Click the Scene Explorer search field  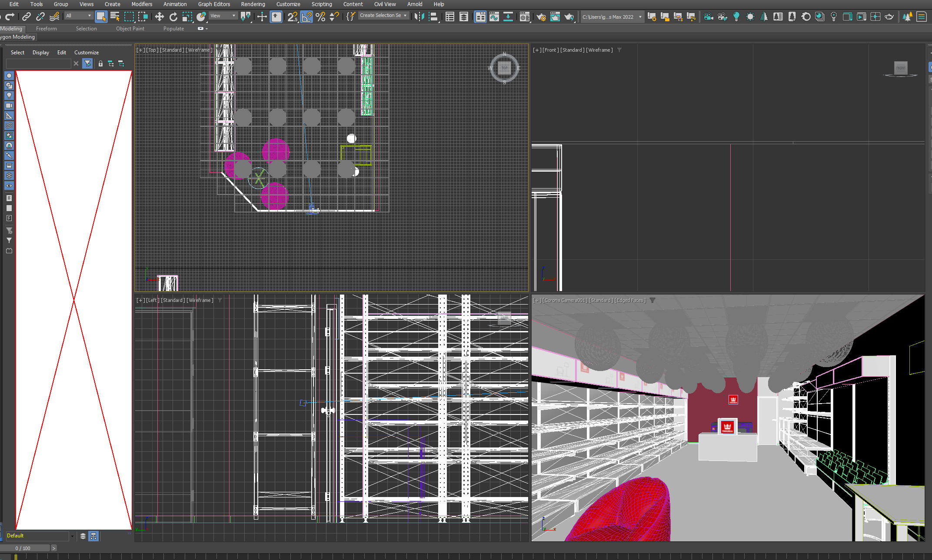click(38, 63)
